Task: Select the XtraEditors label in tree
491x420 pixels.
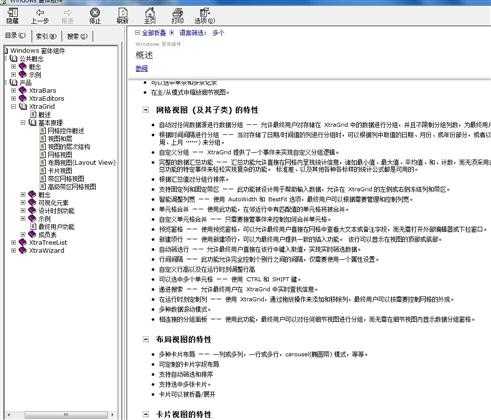Action: click(x=46, y=98)
